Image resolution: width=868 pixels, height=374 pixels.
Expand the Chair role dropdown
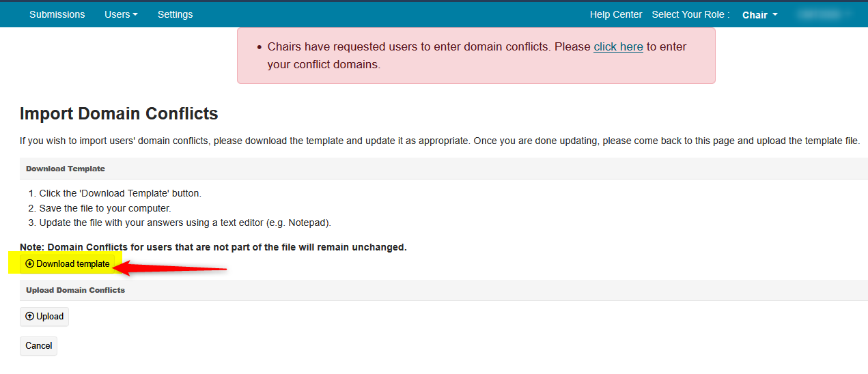point(759,15)
